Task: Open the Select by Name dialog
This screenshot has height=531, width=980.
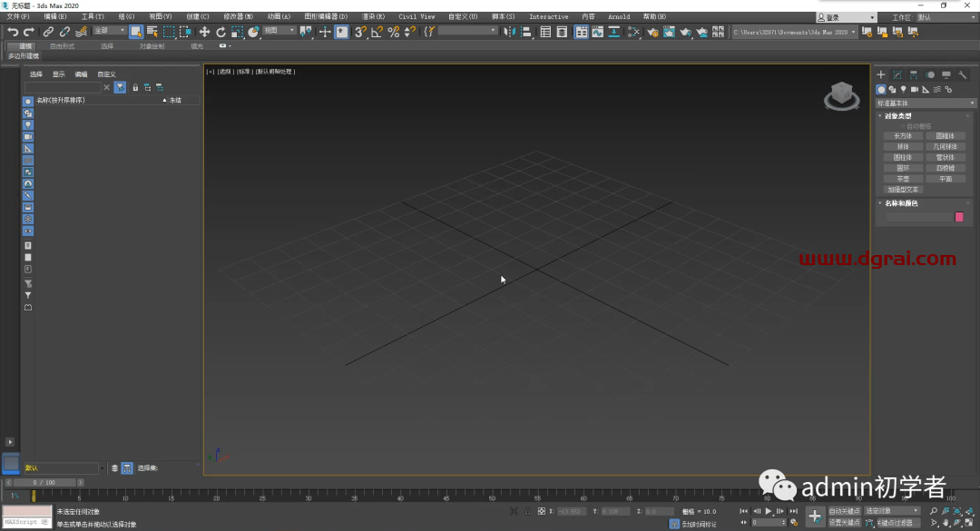Action: point(152,32)
